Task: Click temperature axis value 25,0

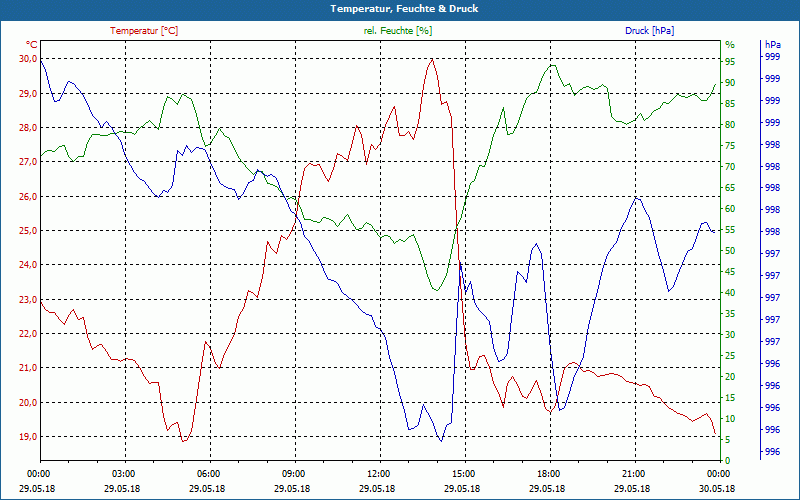Action: 28,231
